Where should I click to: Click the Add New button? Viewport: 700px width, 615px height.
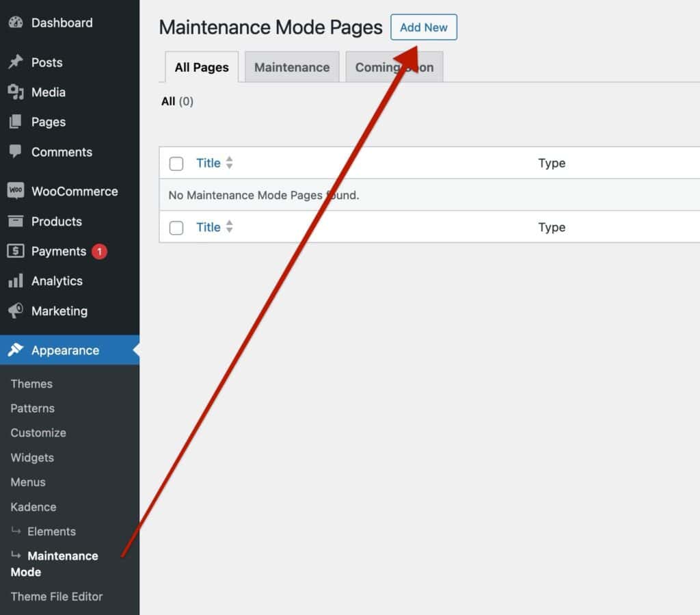[x=423, y=27]
